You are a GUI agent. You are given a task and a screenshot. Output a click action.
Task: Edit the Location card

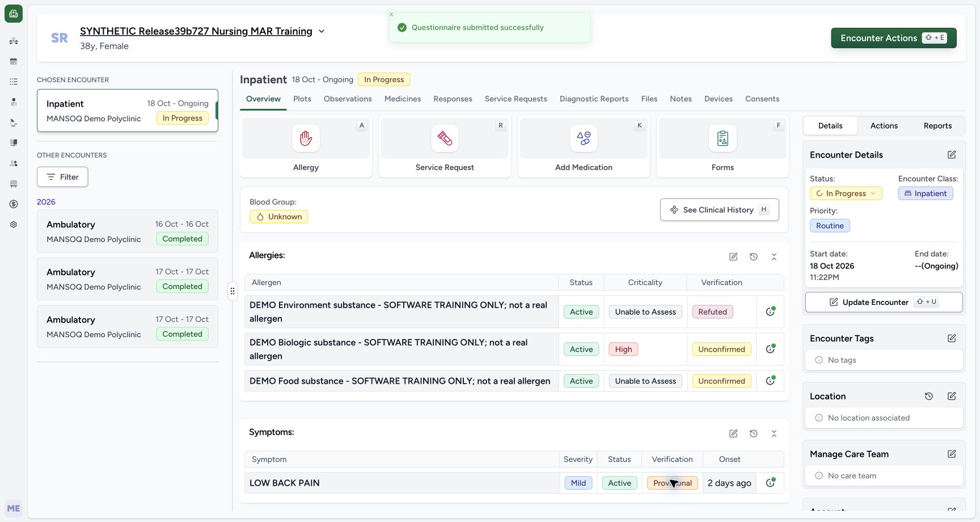point(952,396)
